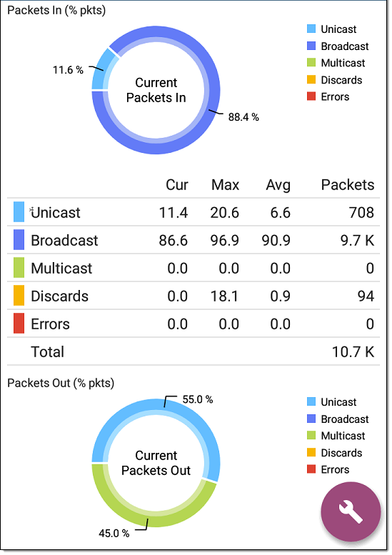Click the Total row packets value
Image resolution: width=392 pixels, height=555 pixels.
353,352
